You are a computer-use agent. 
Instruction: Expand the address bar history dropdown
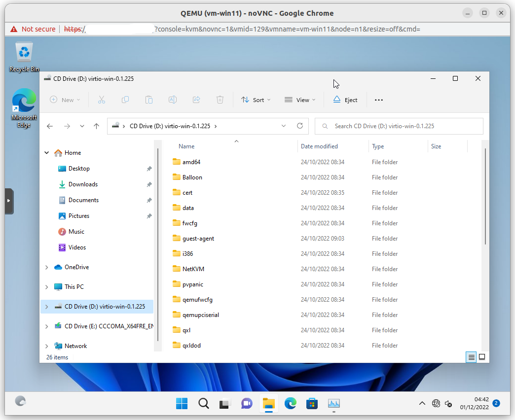click(284, 126)
